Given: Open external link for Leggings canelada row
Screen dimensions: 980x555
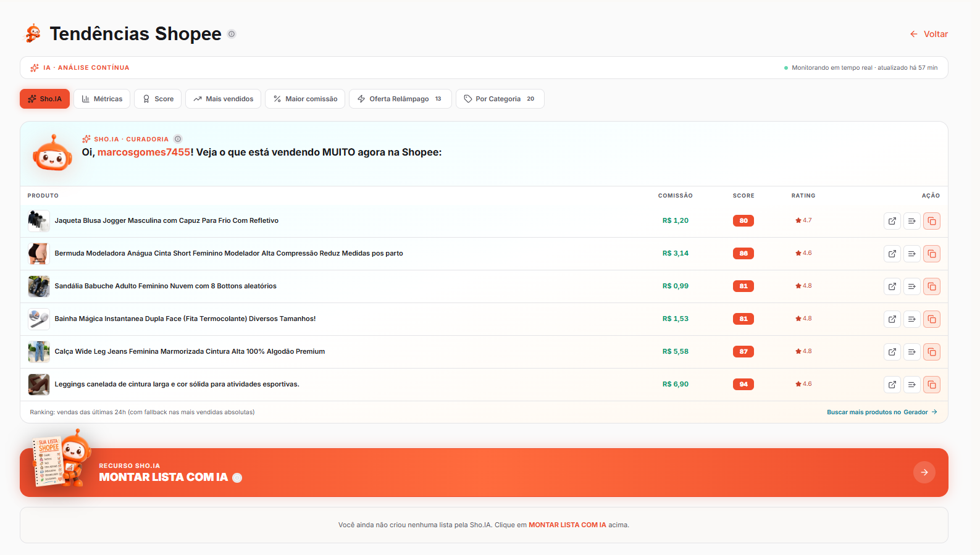Looking at the screenshot, I should coord(892,385).
